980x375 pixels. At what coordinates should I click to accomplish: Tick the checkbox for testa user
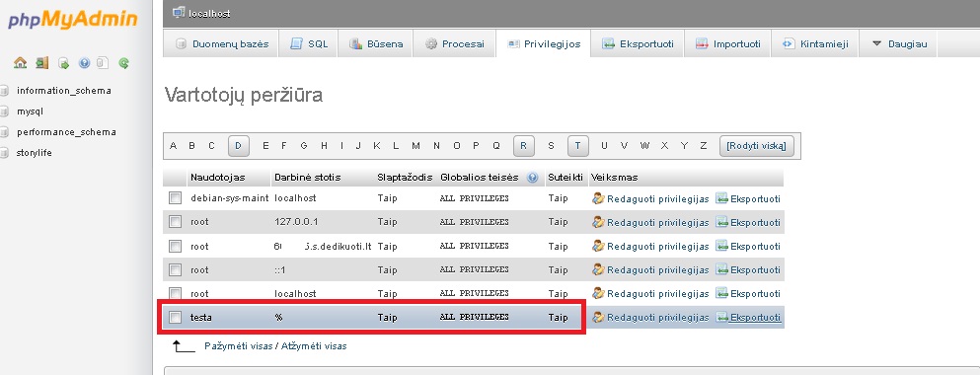coord(175,318)
